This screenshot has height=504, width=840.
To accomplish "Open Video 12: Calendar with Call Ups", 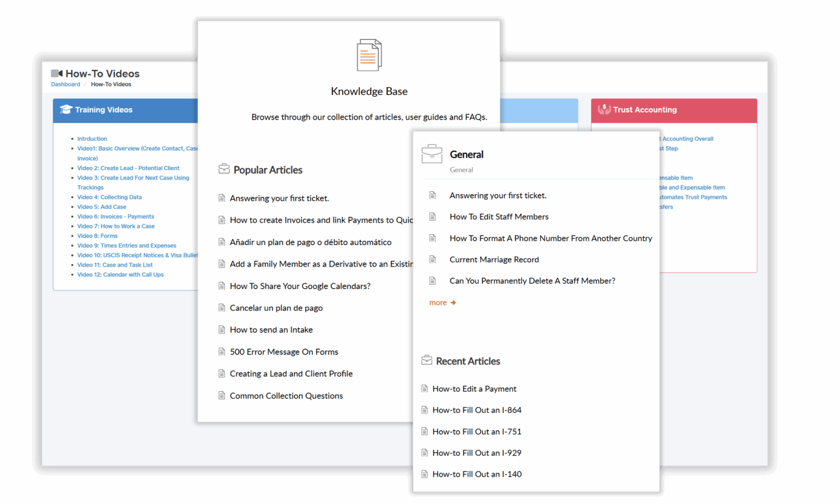I will pos(120,274).
